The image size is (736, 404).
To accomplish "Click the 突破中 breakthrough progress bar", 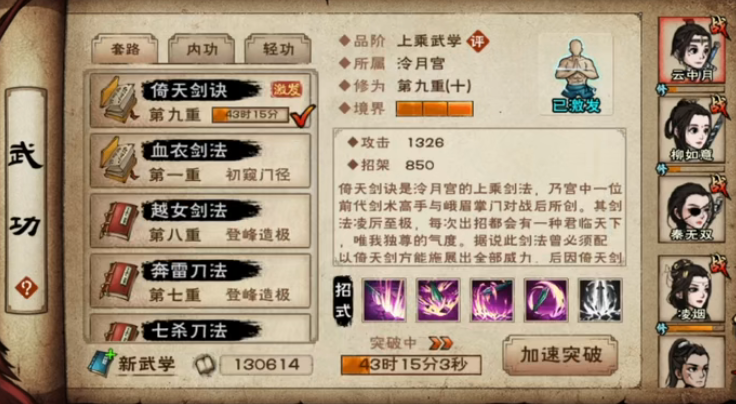I will point(411,365).
